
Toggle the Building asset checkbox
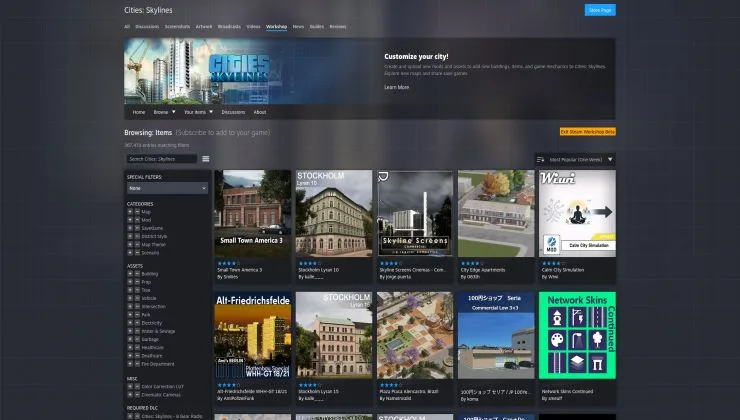coord(131,273)
